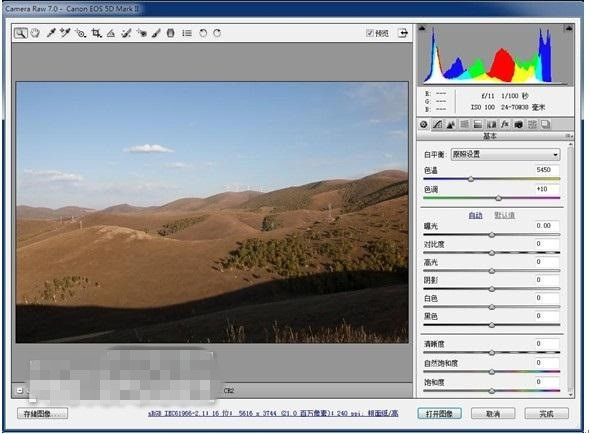The width and height of the screenshot is (590, 434).
Task: Open workflow options link at bottom
Action: 273,413
